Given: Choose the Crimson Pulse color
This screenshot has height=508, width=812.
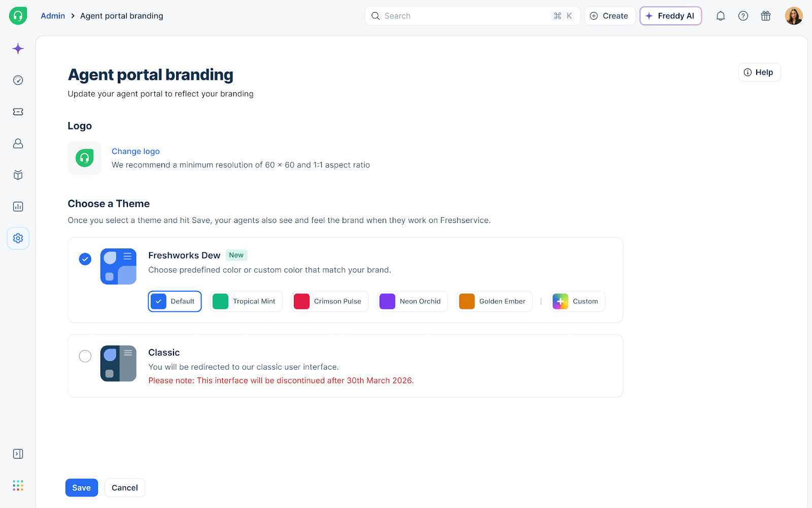Looking at the screenshot, I should pos(330,301).
